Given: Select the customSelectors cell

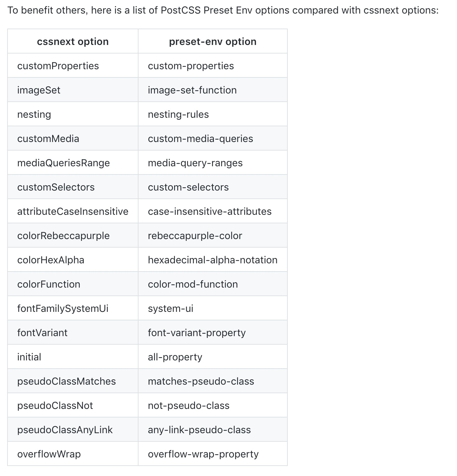Looking at the screenshot, I should pyautogui.click(x=56, y=187).
